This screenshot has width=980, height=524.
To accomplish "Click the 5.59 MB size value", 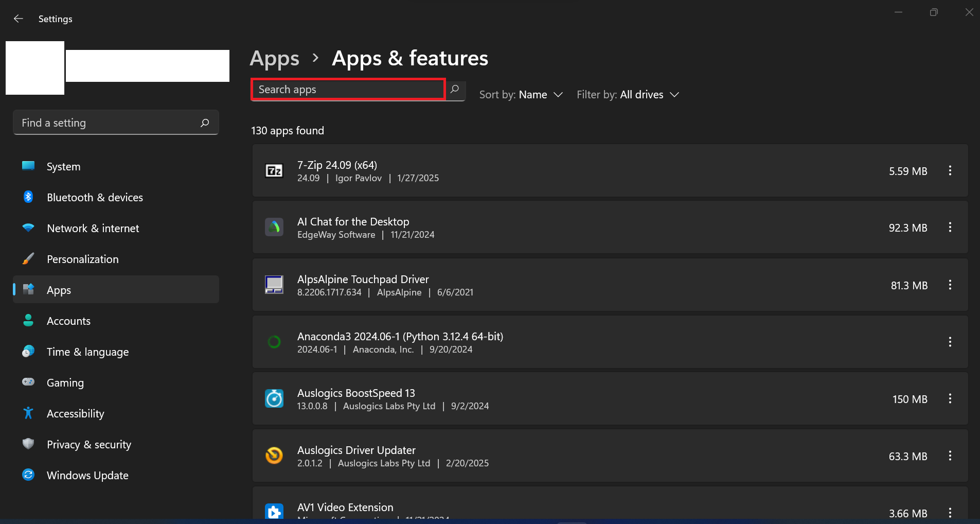I will (x=908, y=171).
